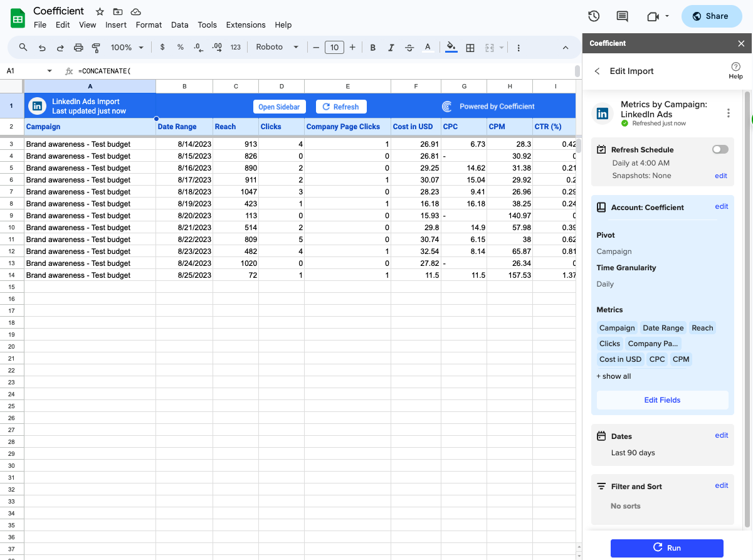
Task: Collapse the toolbar menus chevron
Action: [x=565, y=47]
